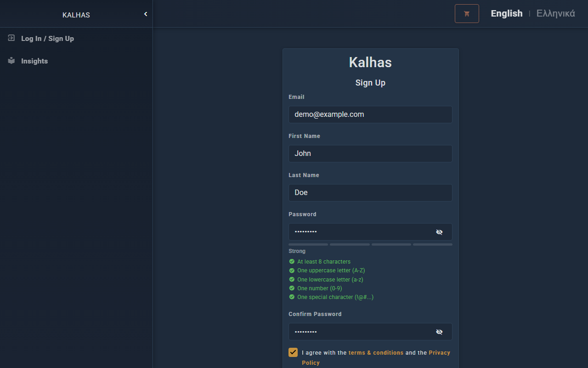The image size is (588, 368).
Task: Click the Insights box icon
Action: point(11,61)
